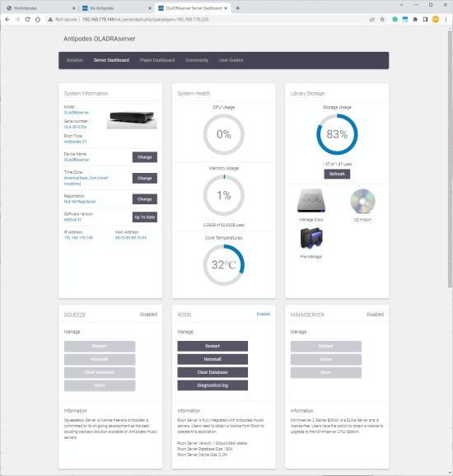The image size is (453, 476).
Task: Open the File Manager folder icon
Action: tap(311, 239)
